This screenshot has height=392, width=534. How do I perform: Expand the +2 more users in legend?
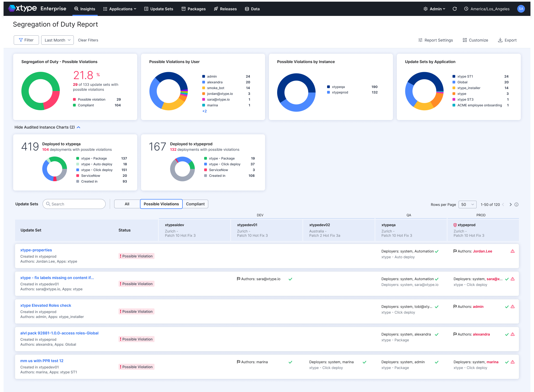[x=204, y=111]
